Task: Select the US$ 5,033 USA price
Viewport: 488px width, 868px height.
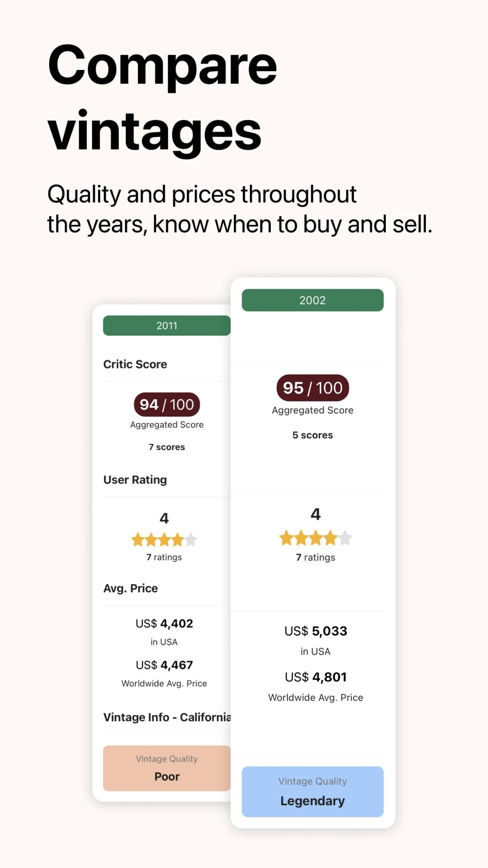Action: (316, 631)
